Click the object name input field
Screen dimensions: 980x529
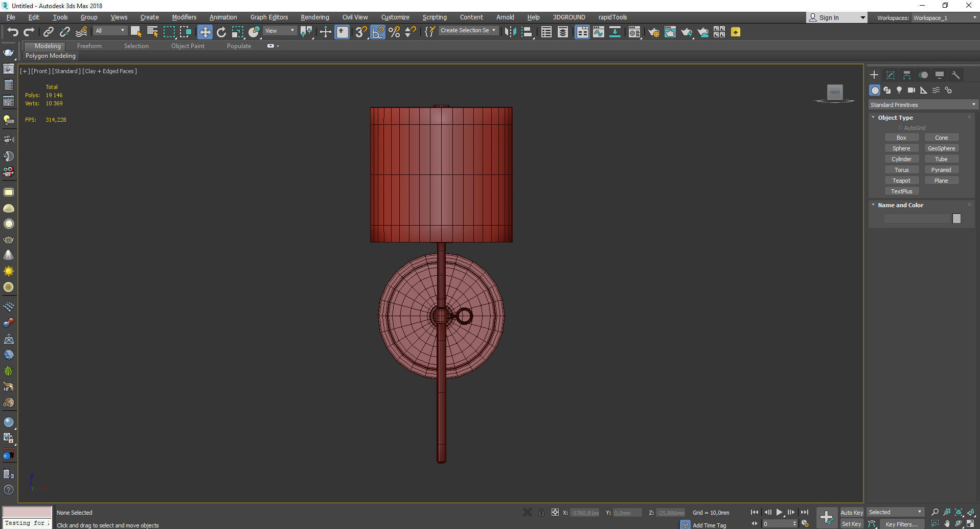[x=916, y=218]
